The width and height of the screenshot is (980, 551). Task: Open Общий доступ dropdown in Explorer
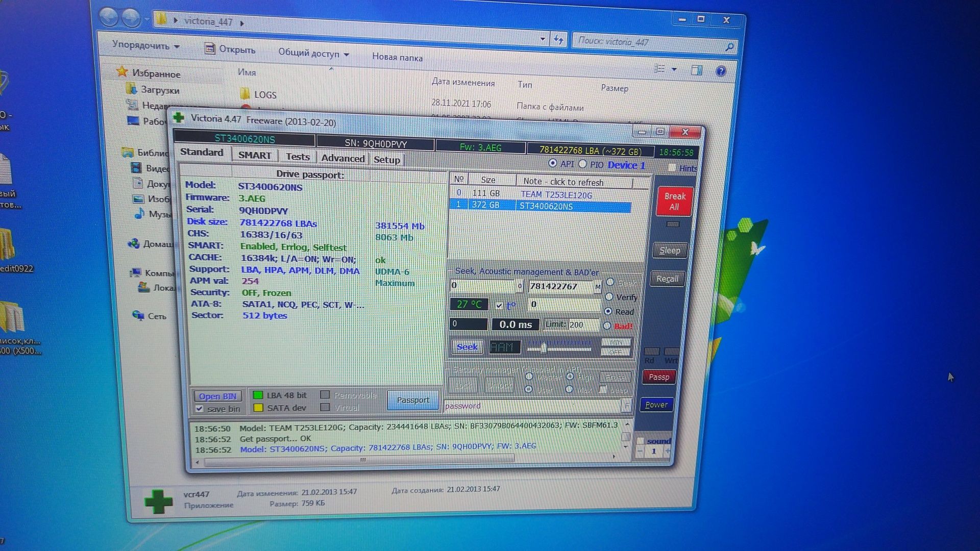click(x=313, y=53)
